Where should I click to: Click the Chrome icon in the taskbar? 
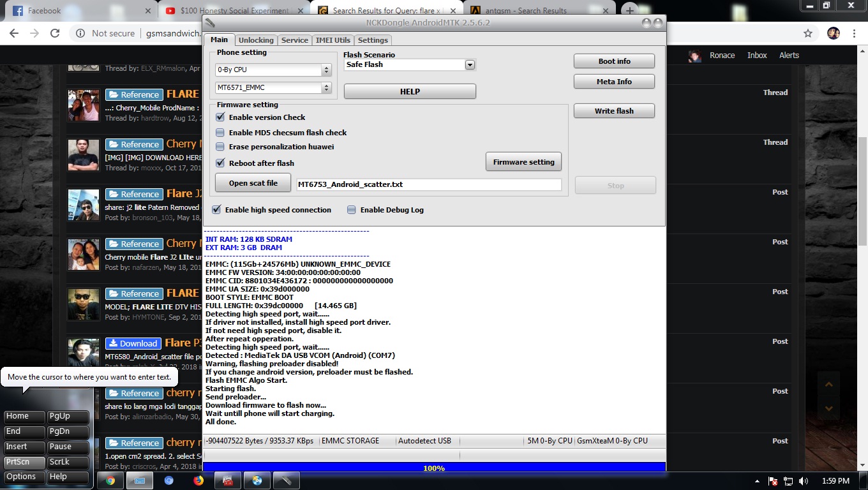point(110,480)
